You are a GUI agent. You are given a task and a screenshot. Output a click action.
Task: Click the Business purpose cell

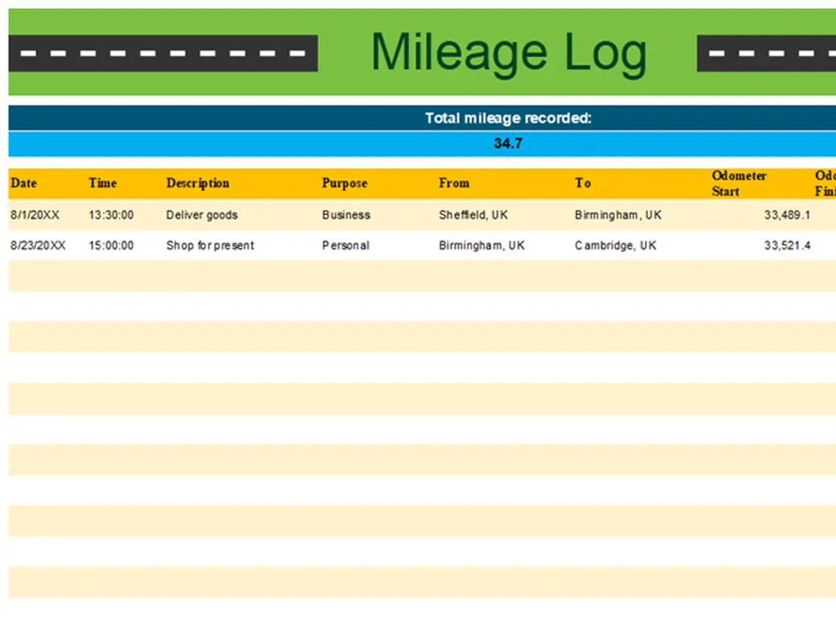(346, 215)
